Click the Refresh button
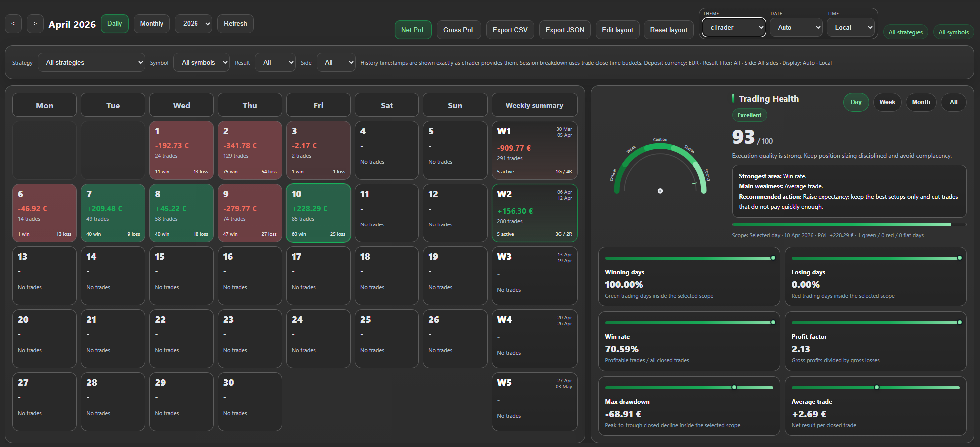980x447 pixels. point(235,24)
